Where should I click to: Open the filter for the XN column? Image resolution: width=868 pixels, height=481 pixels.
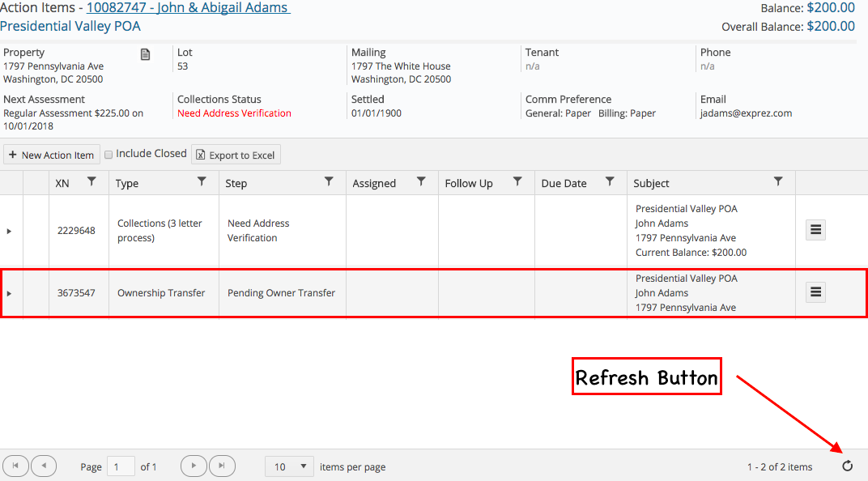(x=91, y=182)
